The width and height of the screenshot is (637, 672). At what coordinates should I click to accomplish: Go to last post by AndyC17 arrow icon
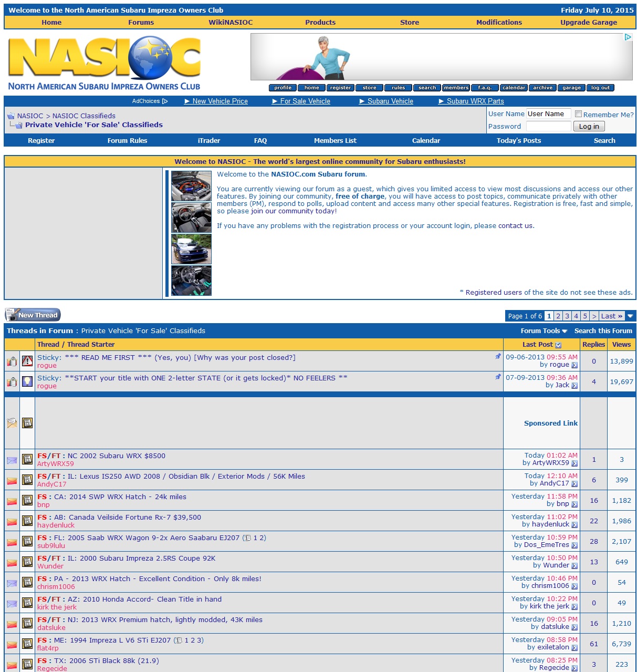[575, 484]
